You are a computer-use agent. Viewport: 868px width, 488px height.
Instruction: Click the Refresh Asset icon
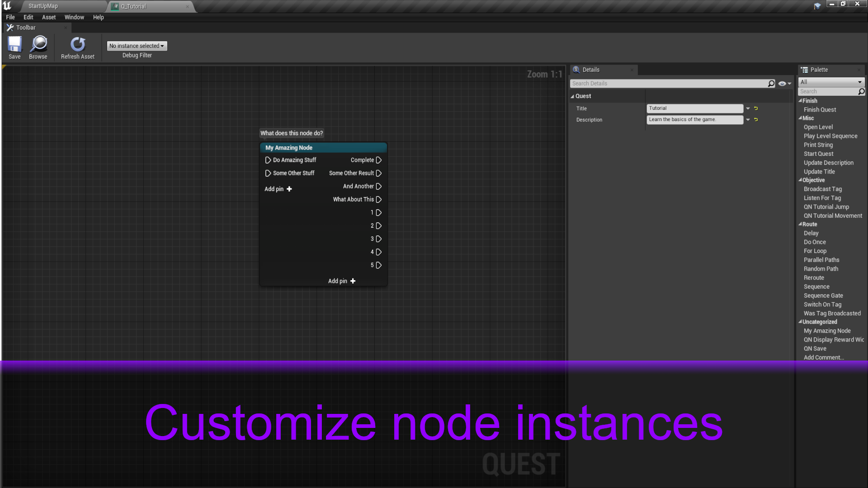[x=77, y=45]
